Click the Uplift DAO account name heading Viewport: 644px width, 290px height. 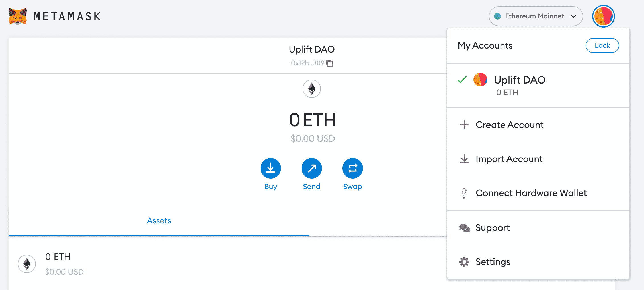[312, 49]
